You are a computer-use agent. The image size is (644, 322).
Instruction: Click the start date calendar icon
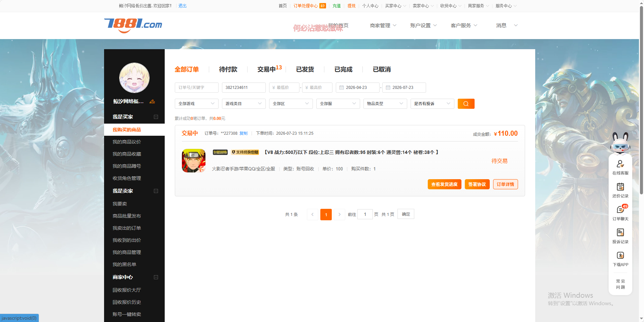click(342, 88)
